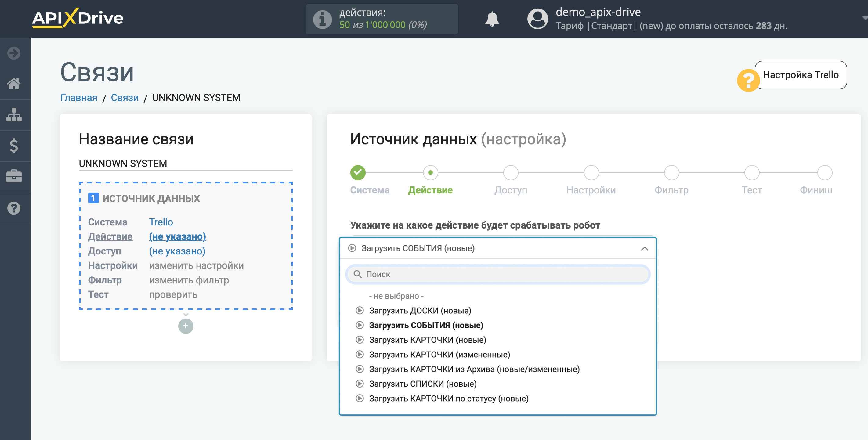Image resolution: width=868 pixels, height=440 pixels.
Task: Open billing dollar sign icon
Action: coord(14,146)
